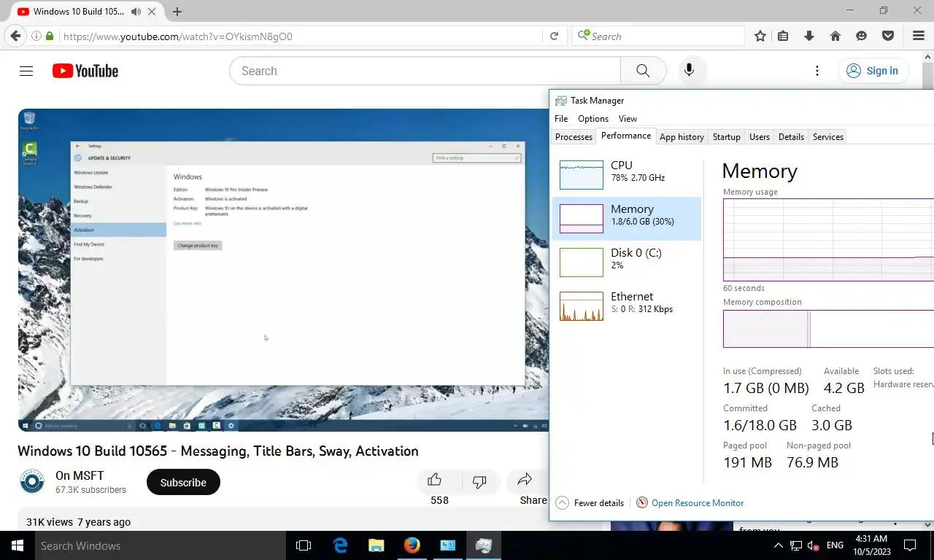Open Microsoft Edge from the taskbar
The width and height of the screenshot is (934, 560).
[340, 545]
